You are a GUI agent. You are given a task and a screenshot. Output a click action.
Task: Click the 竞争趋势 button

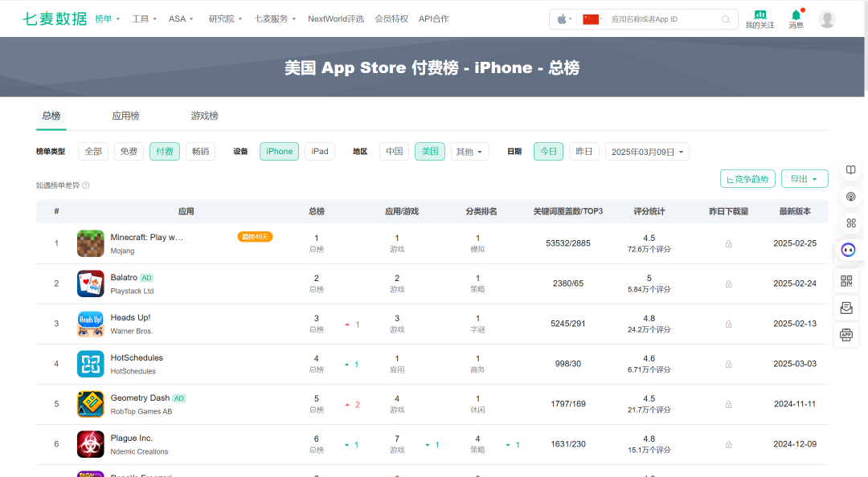click(x=747, y=179)
